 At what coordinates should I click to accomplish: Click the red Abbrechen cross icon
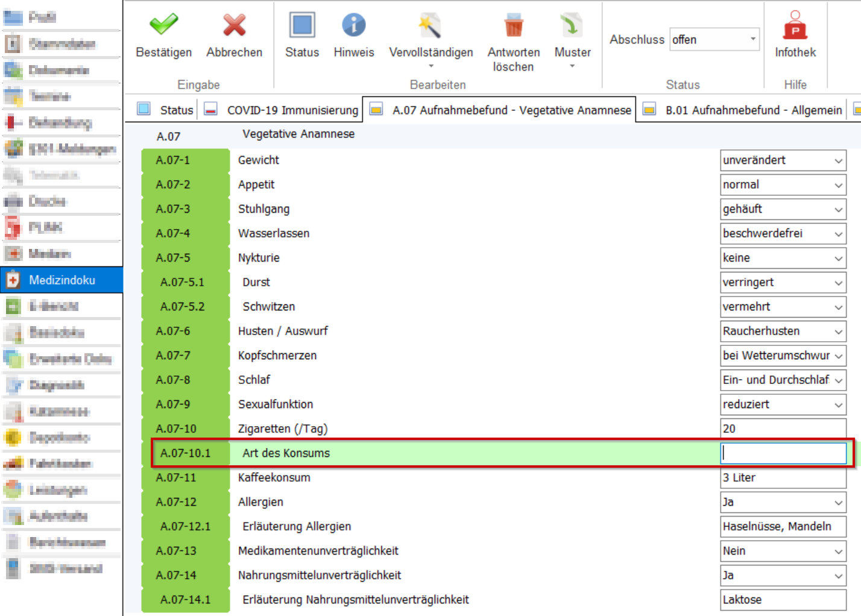pyautogui.click(x=234, y=25)
